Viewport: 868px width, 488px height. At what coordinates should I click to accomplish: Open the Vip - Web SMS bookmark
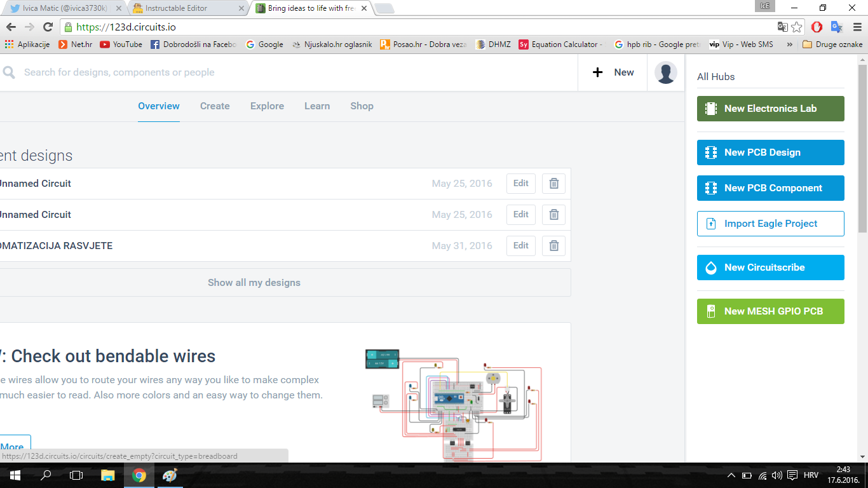(740, 44)
